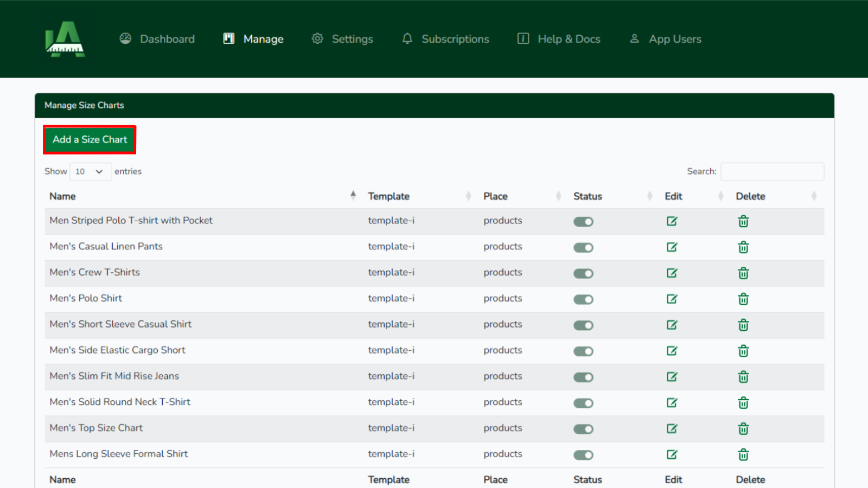Toggle status for Men's Casual Linen Pants
The image size is (868, 488).
pyautogui.click(x=583, y=248)
